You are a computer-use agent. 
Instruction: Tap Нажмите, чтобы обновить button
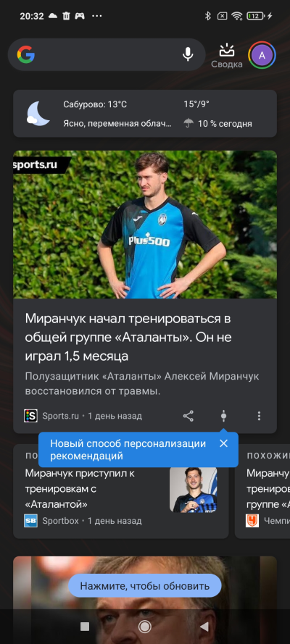pos(144,585)
